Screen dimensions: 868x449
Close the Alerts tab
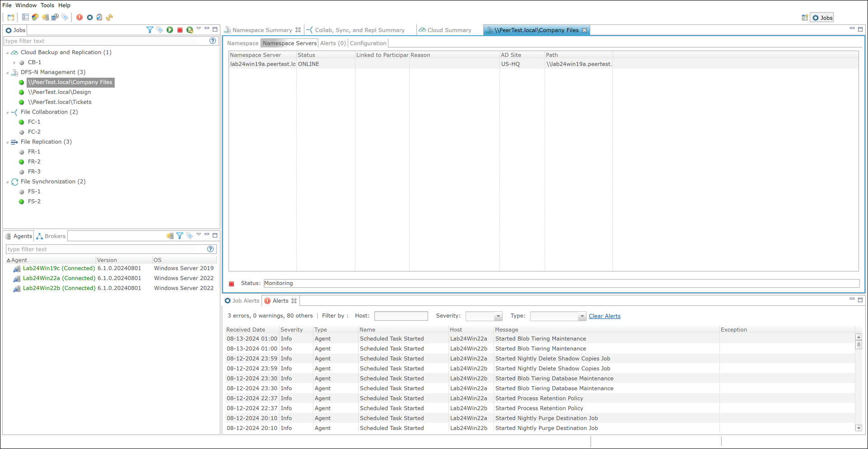(x=294, y=301)
